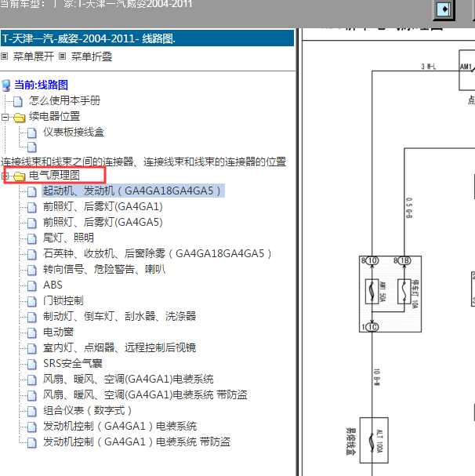Click the AM1 50A fuse in diagram
Screen dimensions: 475x476
pos(372,292)
